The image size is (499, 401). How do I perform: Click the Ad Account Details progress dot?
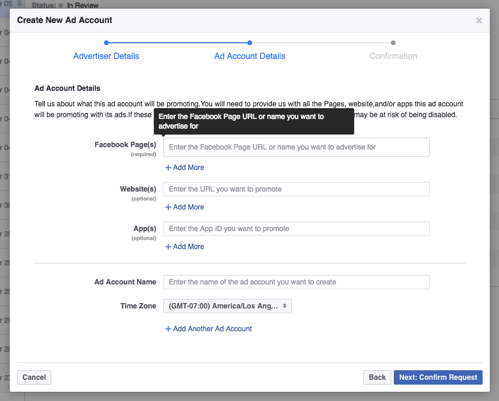click(x=250, y=43)
